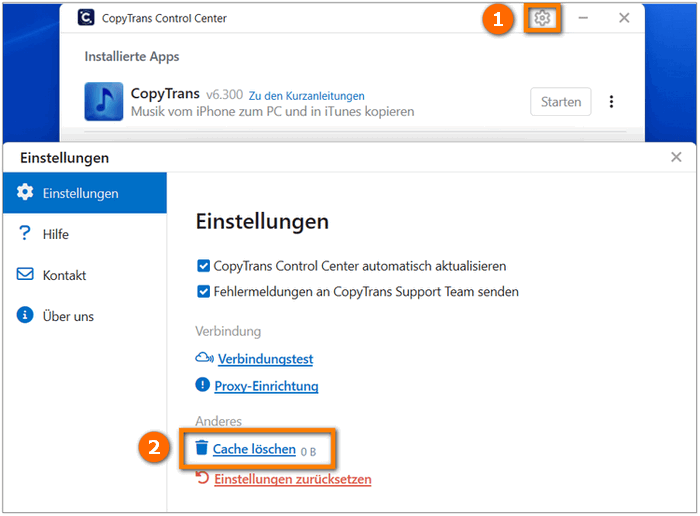Click the Verbindung section label
This screenshot has width=700, height=516.
tap(228, 331)
